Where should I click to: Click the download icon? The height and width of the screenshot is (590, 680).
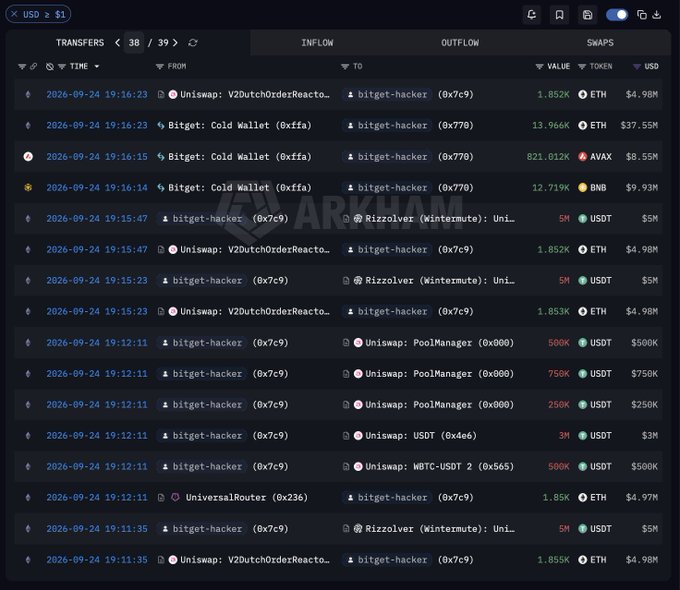657,15
